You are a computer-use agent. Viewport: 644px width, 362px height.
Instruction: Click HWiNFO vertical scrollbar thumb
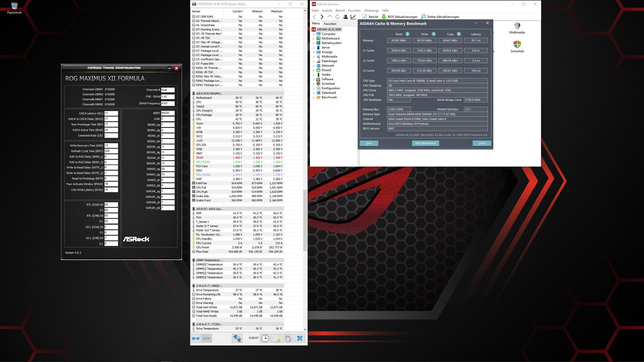click(x=305, y=220)
